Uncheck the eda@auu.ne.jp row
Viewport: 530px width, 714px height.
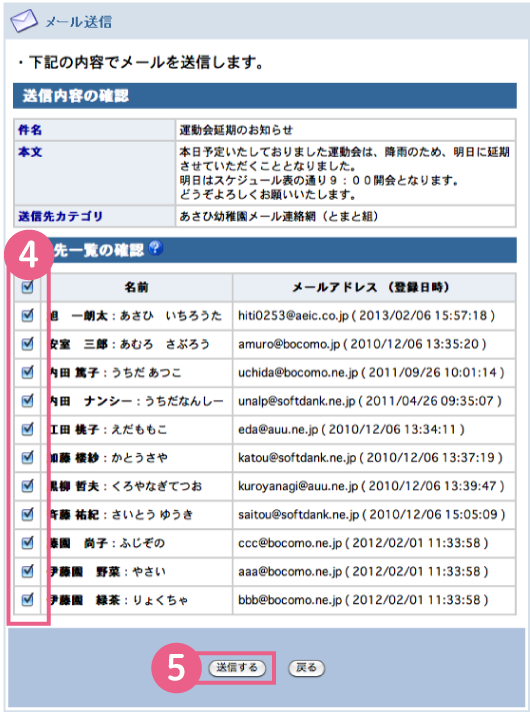[28, 428]
